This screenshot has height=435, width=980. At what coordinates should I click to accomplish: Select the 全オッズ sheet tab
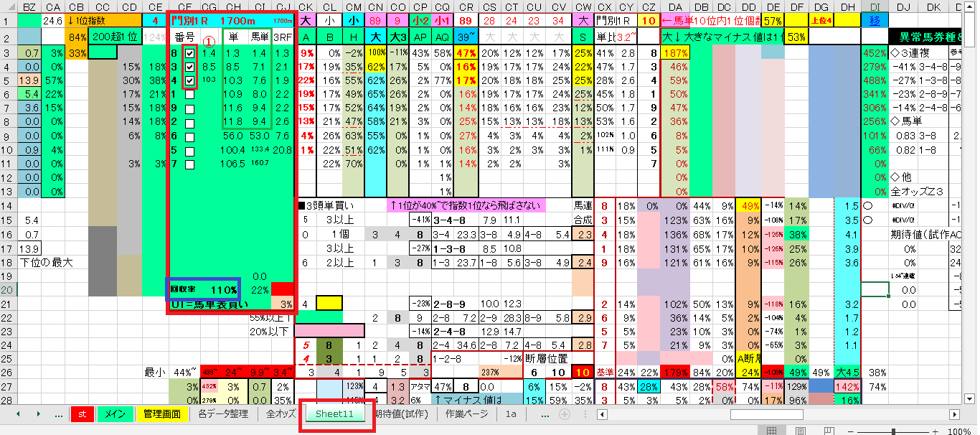click(281, 414)
